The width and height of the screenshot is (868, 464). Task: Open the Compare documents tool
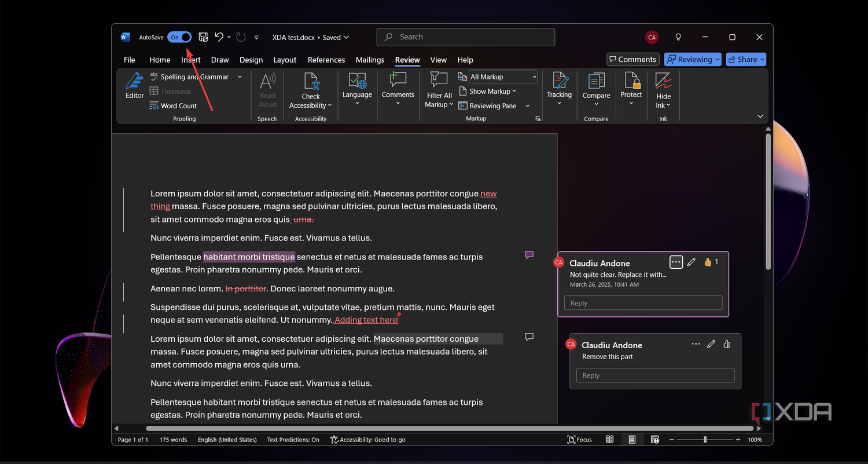coord(596,89)
